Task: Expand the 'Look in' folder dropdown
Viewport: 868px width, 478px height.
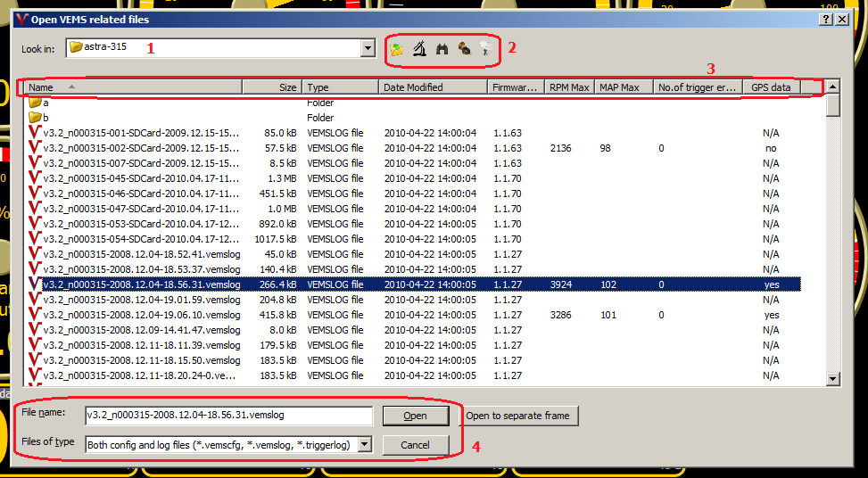Action: click(x=368, y=48)
